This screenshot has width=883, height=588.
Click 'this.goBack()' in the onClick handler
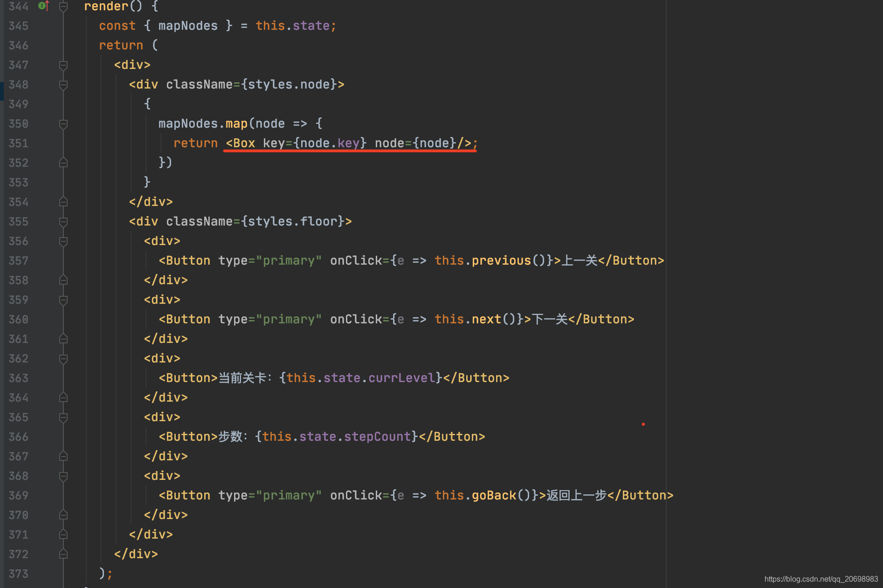click(486, 496)
